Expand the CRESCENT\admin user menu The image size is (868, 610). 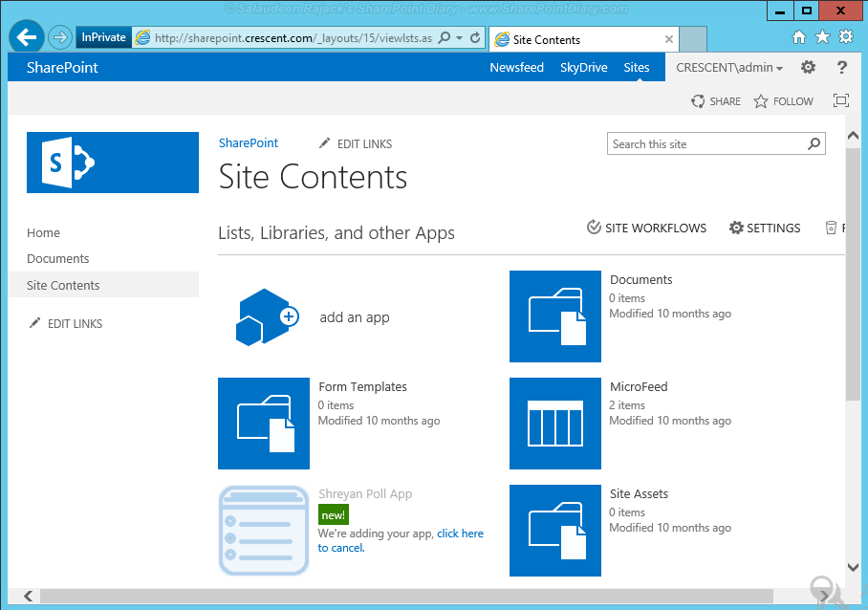coord(729,68)
